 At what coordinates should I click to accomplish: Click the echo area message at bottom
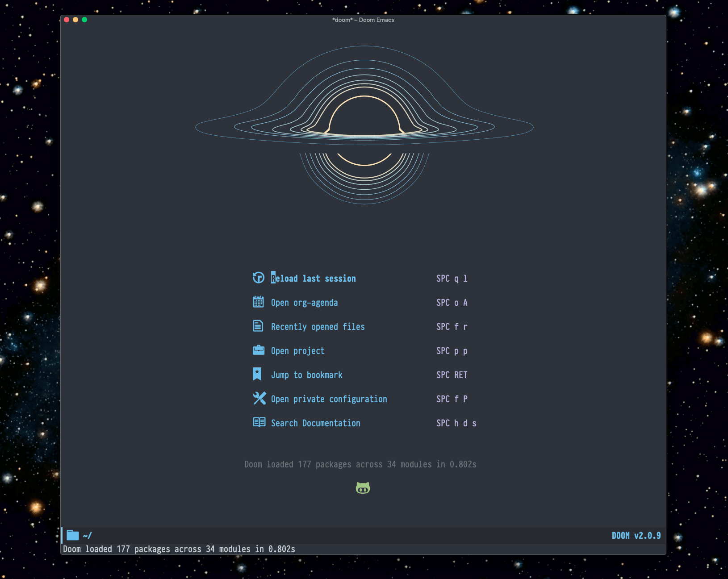pos(179,549)
